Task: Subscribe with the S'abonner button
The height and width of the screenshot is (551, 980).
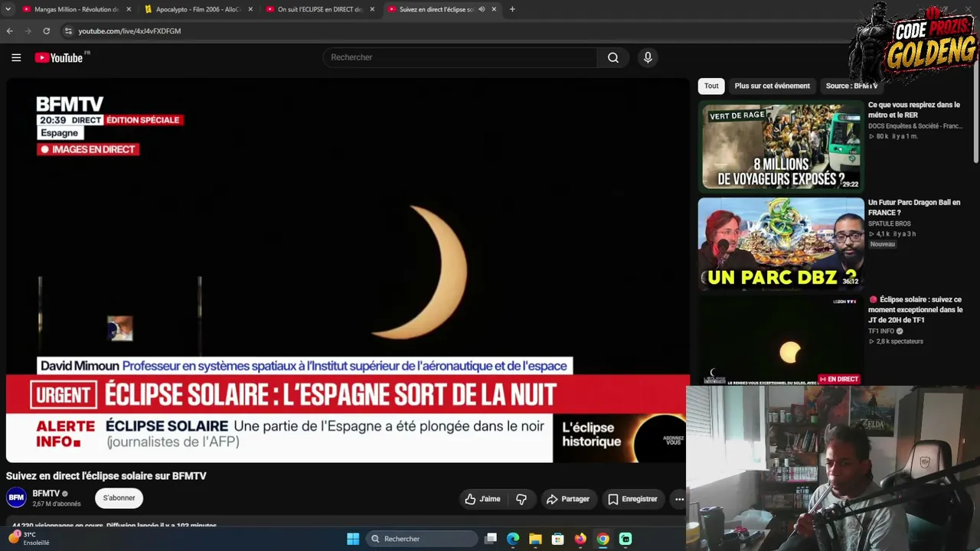Action: tap(119, 498)
